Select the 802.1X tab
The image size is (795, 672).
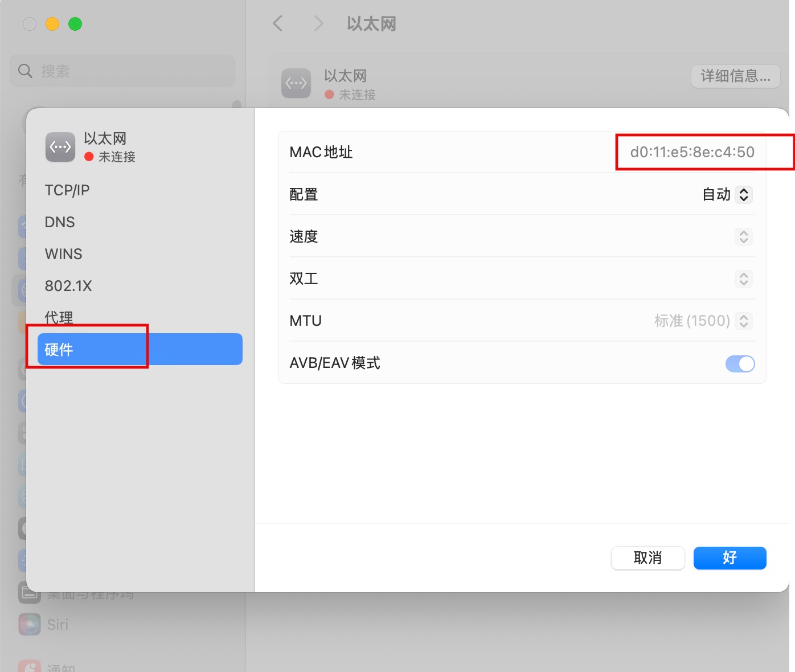click(68, 286)
